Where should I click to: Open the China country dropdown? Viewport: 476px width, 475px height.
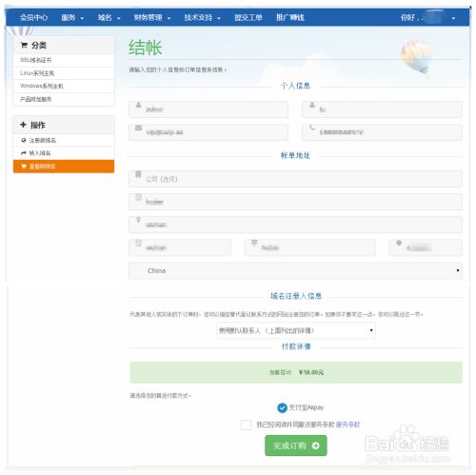coord(295,270)
